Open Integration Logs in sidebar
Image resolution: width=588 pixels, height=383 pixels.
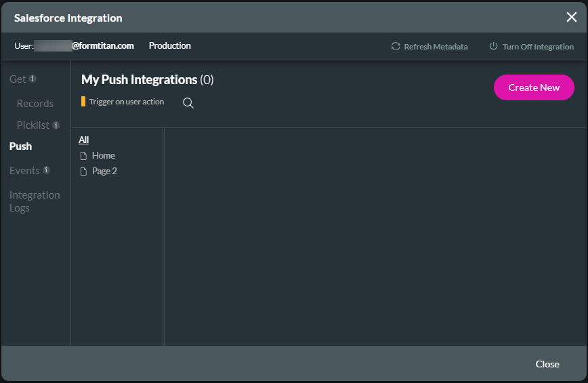35,201
